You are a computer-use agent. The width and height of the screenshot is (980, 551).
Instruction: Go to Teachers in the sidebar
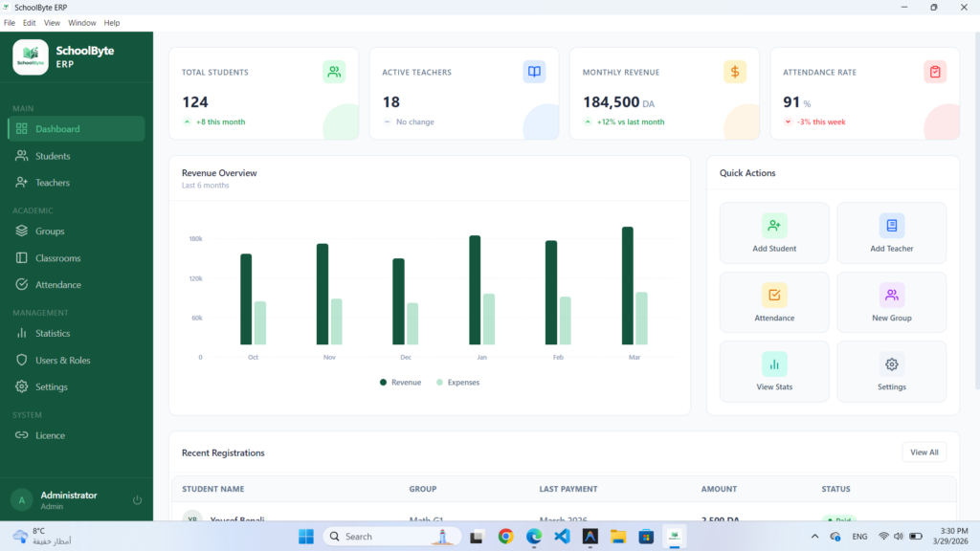(77, 183)
